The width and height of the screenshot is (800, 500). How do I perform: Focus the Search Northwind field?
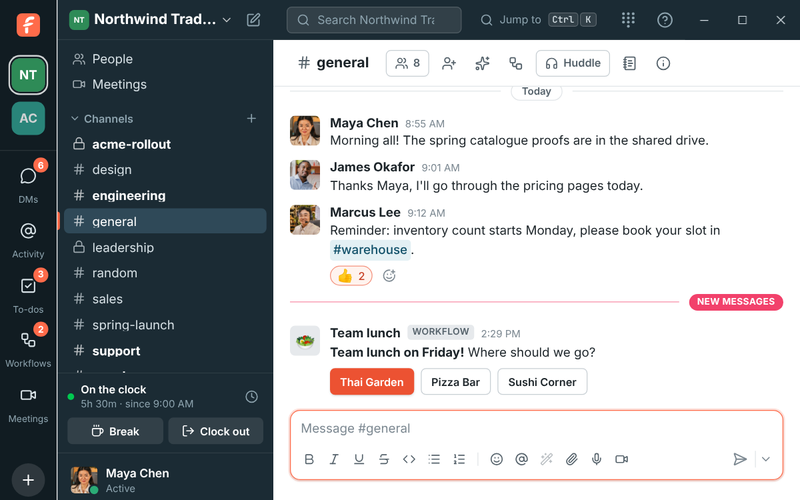pyautogui.click(x=374, y=20)
